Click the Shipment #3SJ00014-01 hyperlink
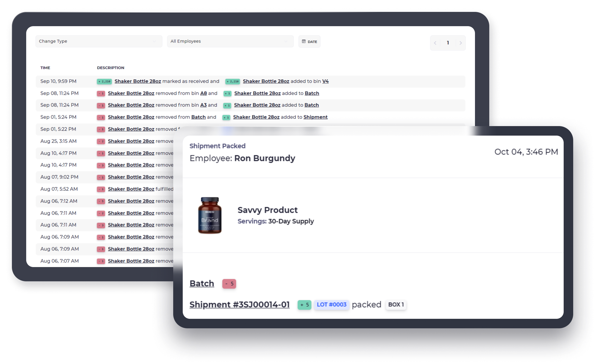 coord(240,304)
